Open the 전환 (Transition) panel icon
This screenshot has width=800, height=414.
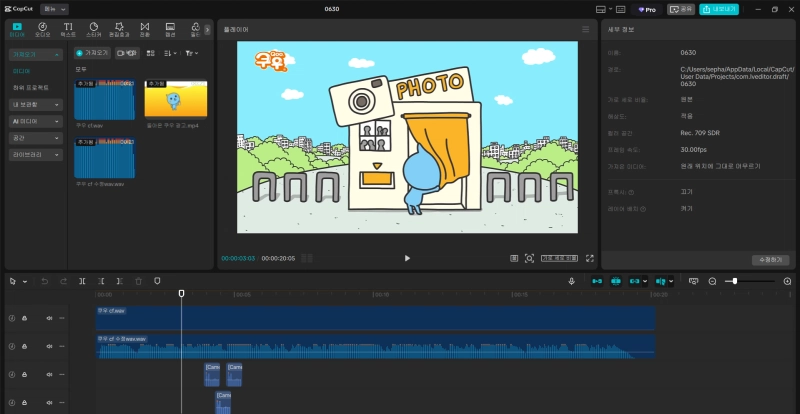pos(144,29)
